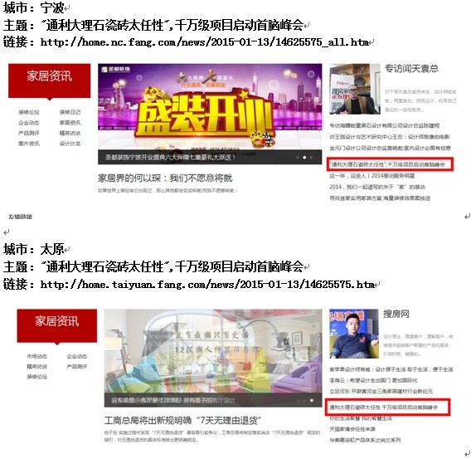Open article 你的生活智慧 我的智慧生活
The image size is (476, 459).
coord(361,418)
